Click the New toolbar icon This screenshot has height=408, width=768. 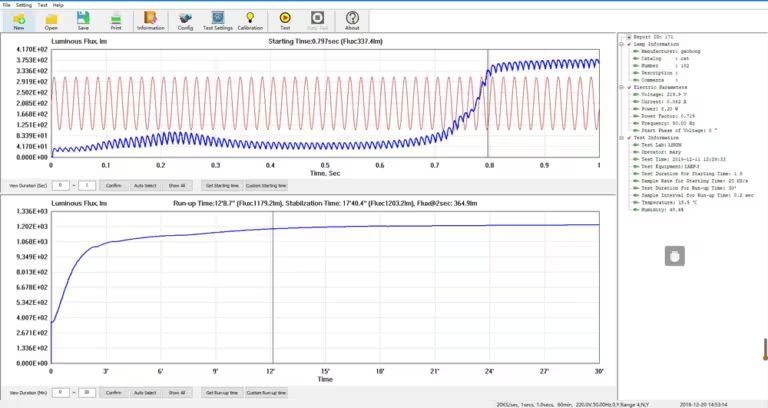coord(19,21)
